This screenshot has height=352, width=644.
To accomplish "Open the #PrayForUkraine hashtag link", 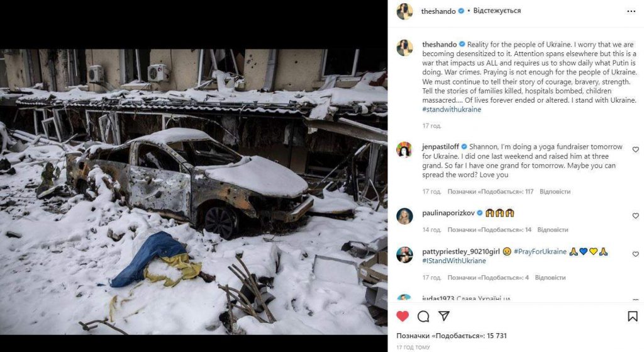I will 540,251.
